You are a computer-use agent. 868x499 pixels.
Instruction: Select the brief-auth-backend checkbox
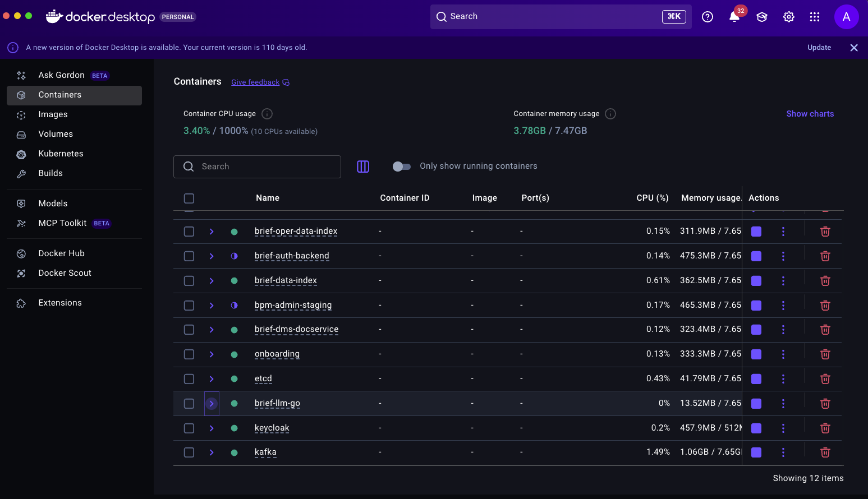pyautogui.click(x=189, y=256)
